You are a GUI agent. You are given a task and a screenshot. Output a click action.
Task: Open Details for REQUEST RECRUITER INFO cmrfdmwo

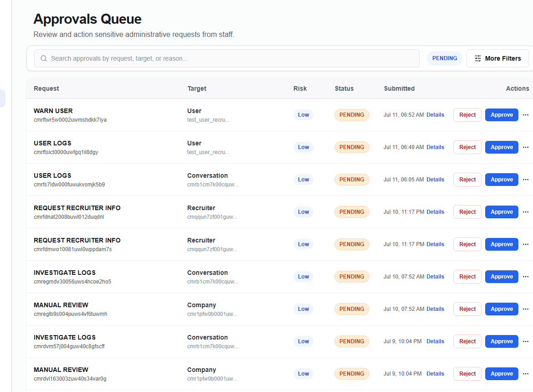click(435, 244)
